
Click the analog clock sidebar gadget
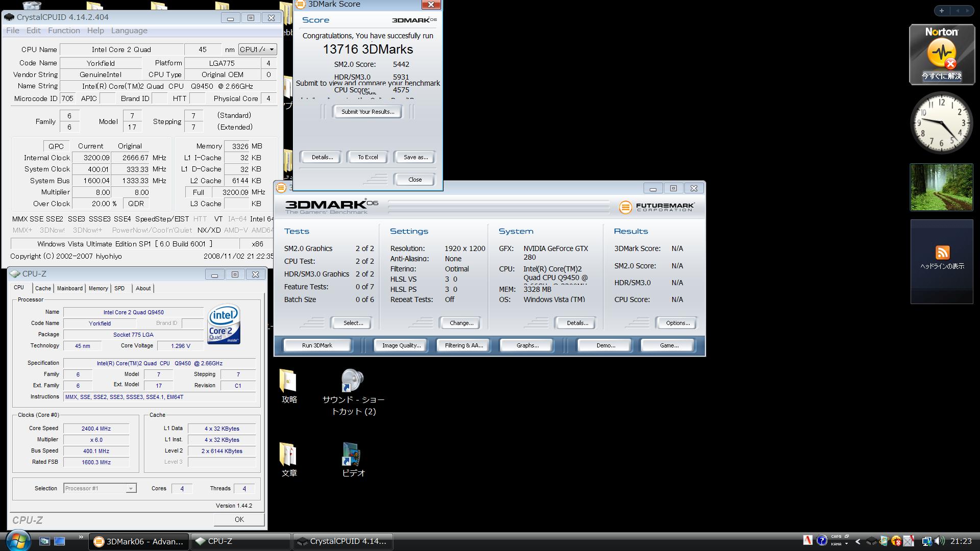[x=942, y=123]
